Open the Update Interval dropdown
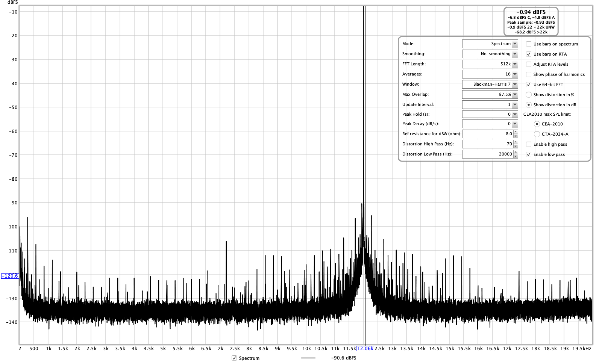 [x=490, y=105]
